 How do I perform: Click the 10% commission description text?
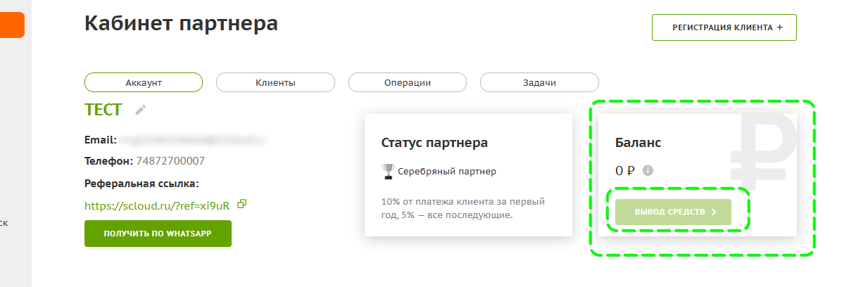click(x=463, y=208)
